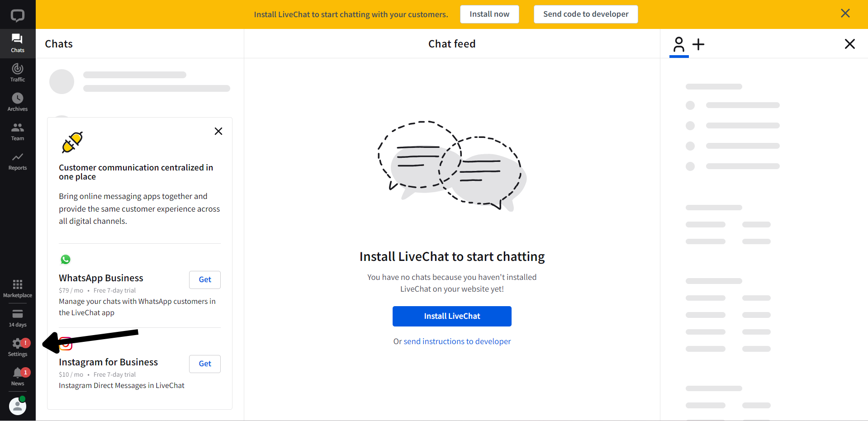Click Send code to developer button
Viewport: 868px width, 421px height.
click(586, 14)
